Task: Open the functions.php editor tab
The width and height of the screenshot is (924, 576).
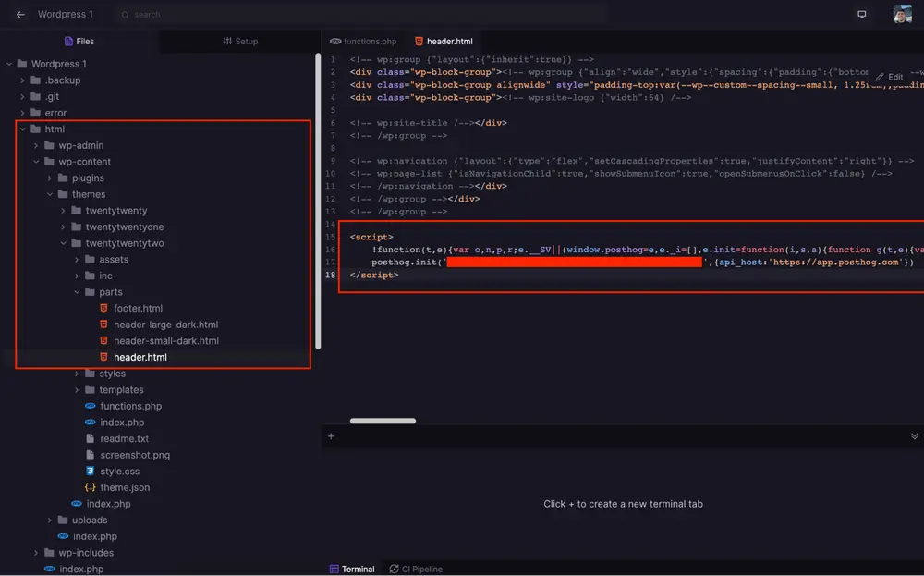Action: point(363,42)
